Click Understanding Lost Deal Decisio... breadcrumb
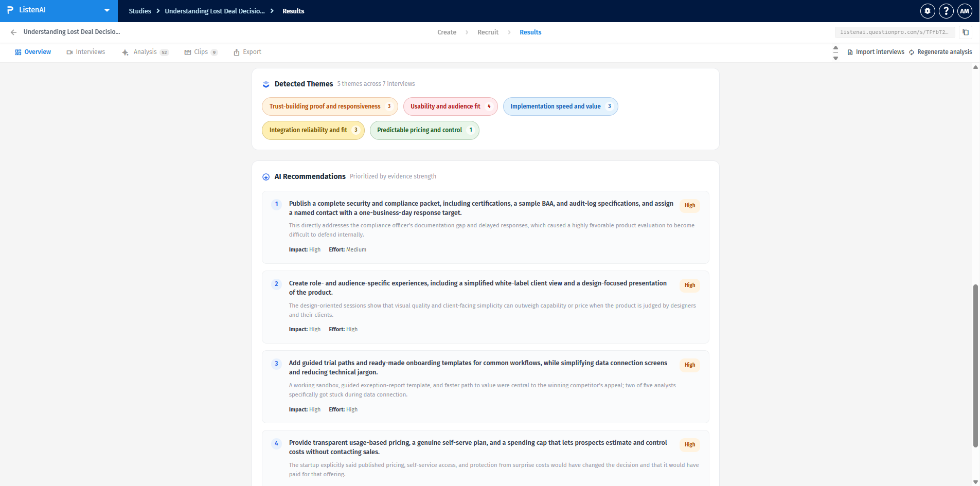The image size is (980, 486). [x=215, y=11]
